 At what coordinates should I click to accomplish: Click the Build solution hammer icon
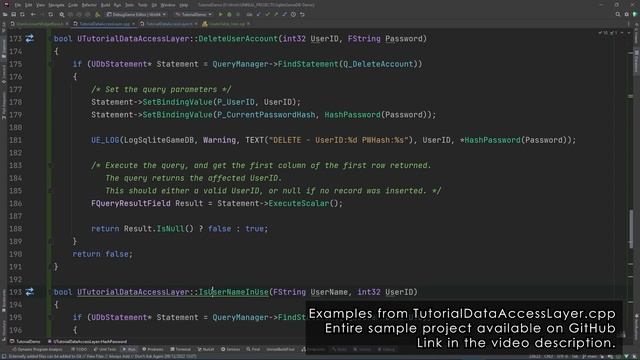(x=98, y=14)
